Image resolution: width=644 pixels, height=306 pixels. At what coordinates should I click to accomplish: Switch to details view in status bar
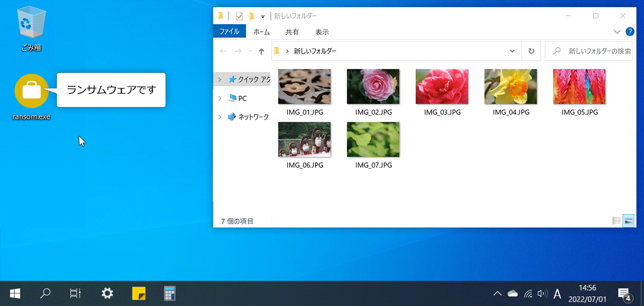pyautogui.click(x=616, y=221)
